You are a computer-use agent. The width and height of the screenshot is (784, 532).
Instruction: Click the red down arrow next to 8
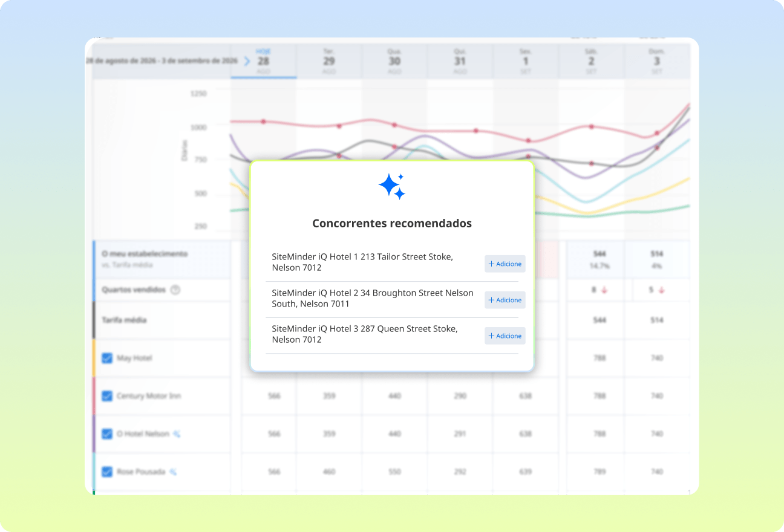coord(604,290)
